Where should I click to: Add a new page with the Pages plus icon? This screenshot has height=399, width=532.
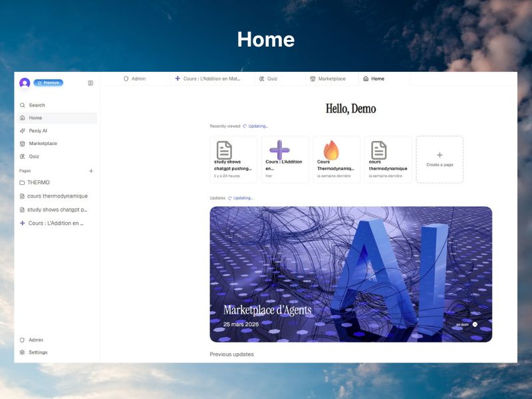tap(91, 171)
